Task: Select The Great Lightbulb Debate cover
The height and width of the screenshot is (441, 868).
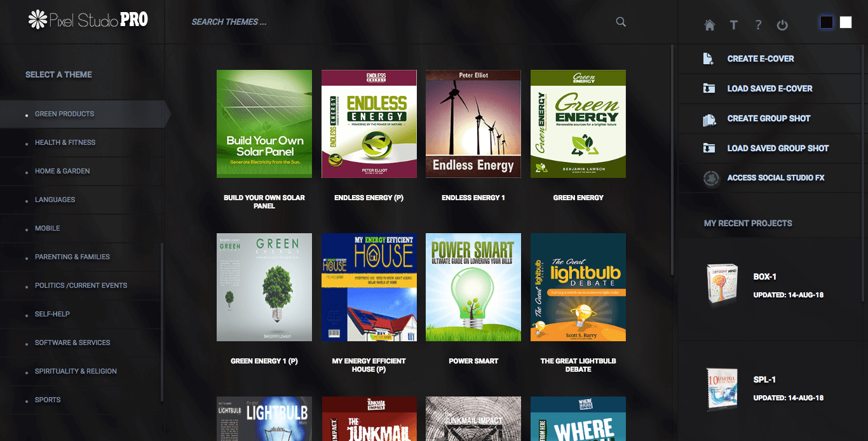Action: coord(578,287)
